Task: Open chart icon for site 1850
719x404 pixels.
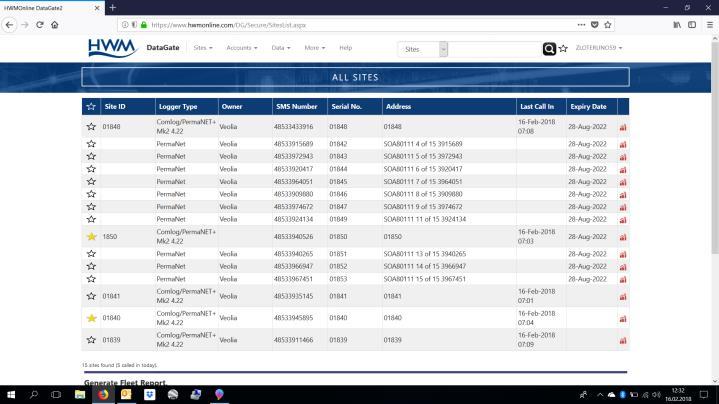Action: click(x=623, y=237)
